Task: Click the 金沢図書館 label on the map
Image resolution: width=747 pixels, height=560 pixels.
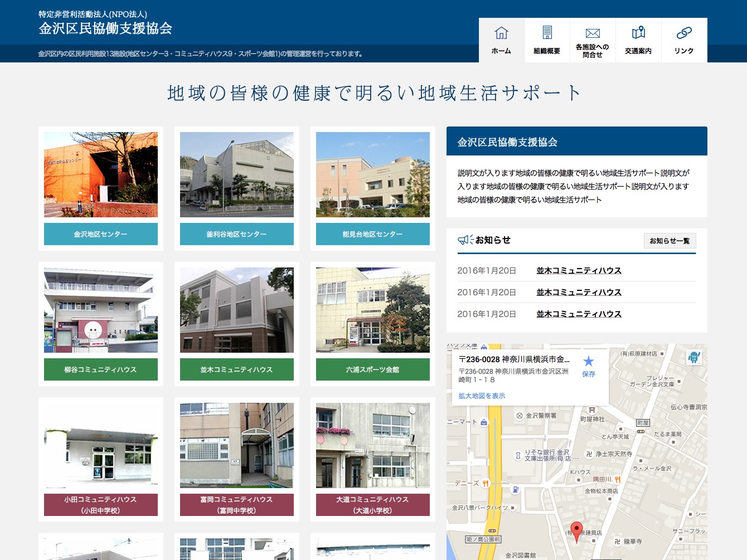Action: click(521, 556)
